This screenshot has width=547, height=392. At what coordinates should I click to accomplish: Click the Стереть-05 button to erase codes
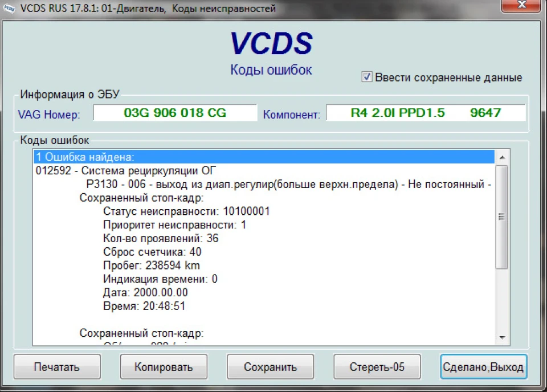coord(377,367)
